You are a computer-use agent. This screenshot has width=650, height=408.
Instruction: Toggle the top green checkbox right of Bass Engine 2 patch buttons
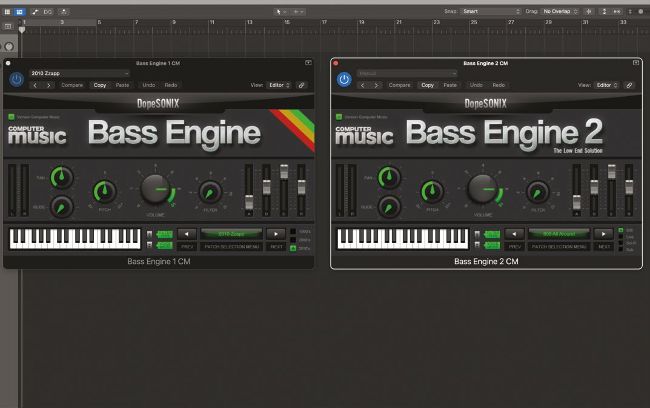(x=621, y=230)
